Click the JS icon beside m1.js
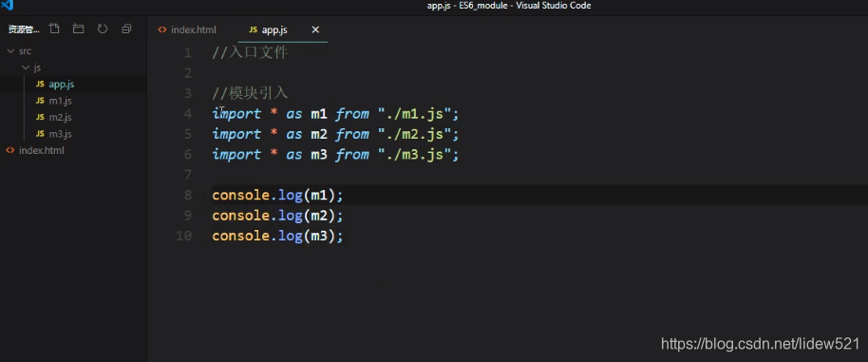The image size is (868, 362). point(40,101)
